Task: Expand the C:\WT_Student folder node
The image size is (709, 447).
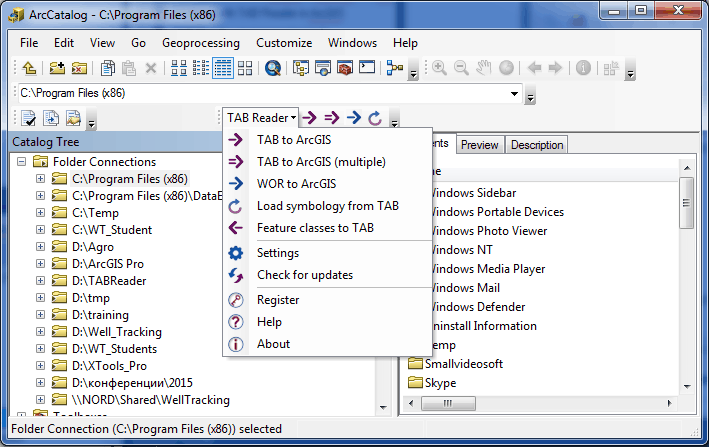Action: point(40,230)
